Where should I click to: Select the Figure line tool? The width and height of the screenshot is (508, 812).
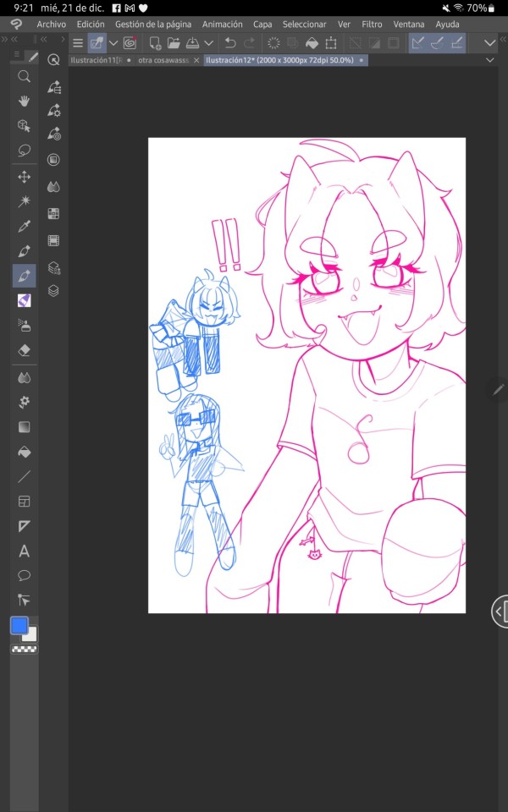pos(24,477)
